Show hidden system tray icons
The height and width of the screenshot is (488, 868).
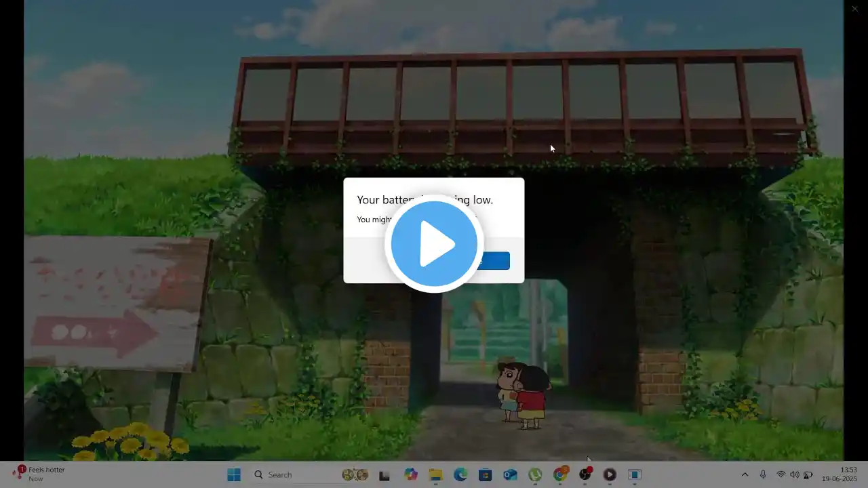click(745, 474)
